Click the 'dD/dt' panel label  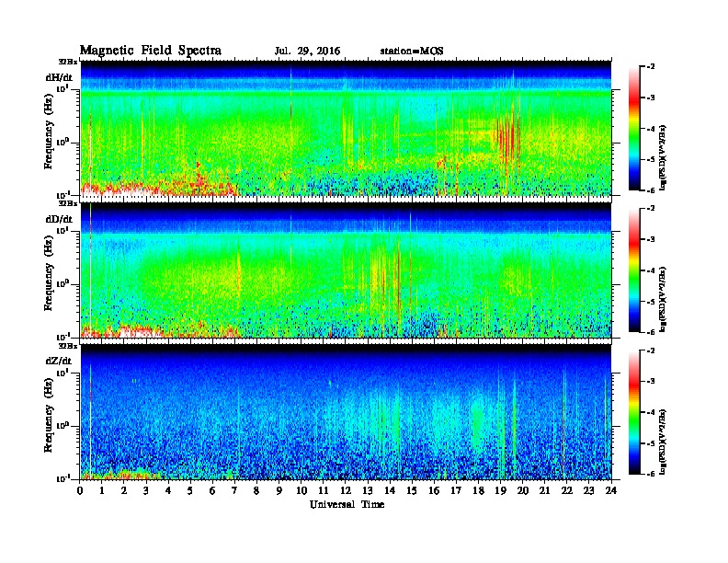59,219
